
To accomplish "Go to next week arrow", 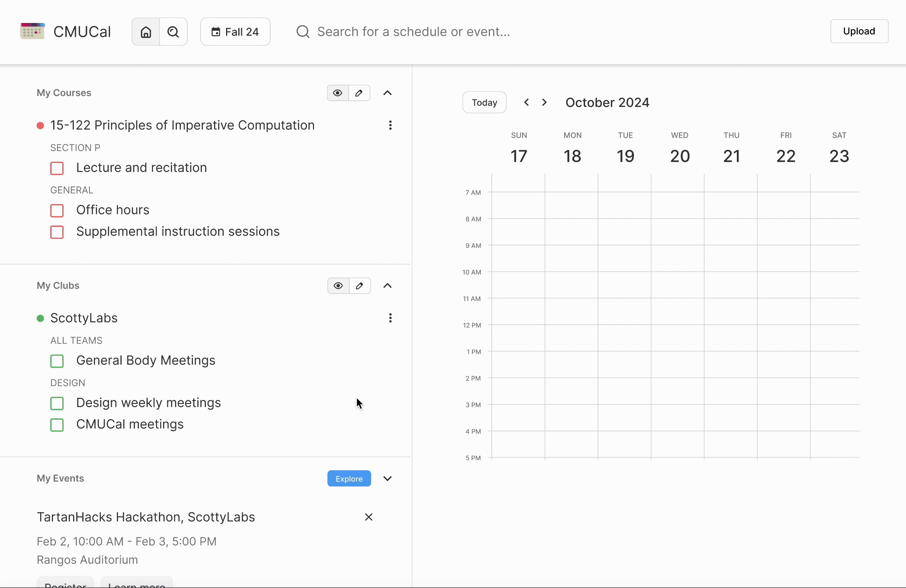I will (x=544, y=102).
